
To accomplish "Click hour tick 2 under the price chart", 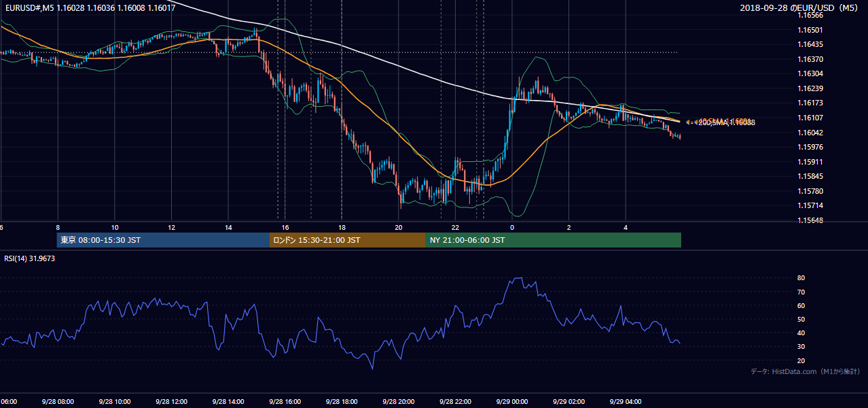I will coord(568,228).
